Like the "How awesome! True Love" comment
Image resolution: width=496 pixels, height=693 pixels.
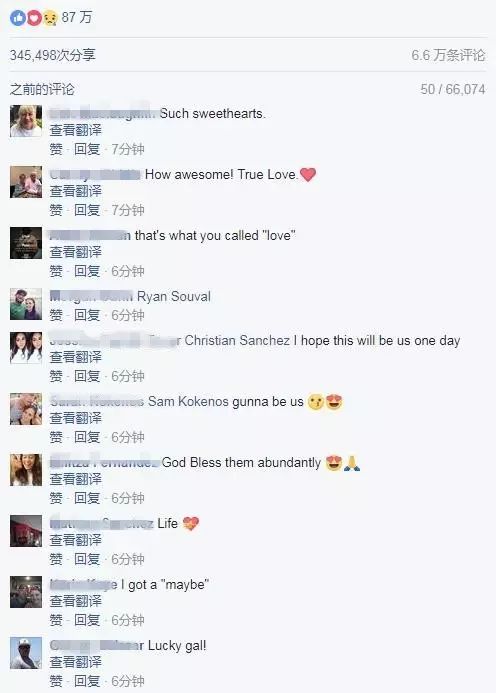point(56,210)
